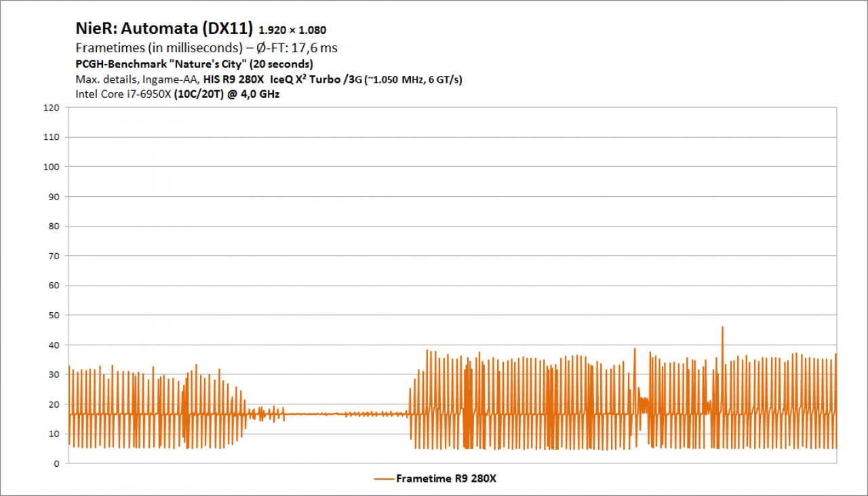Click the Frametimes average 17,6 ms subtitle
Image resolution: width=868 pixels, height=496 pixels.
coord(207,48)
